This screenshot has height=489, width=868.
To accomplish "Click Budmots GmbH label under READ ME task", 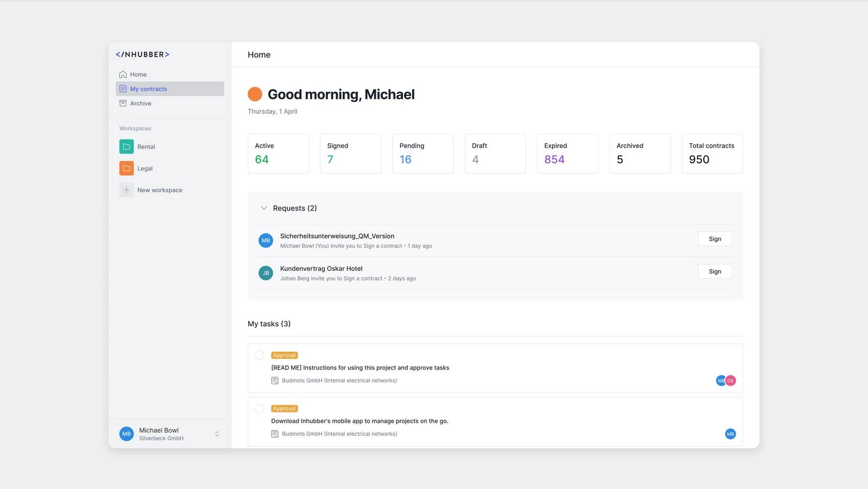I will (339, 380).
